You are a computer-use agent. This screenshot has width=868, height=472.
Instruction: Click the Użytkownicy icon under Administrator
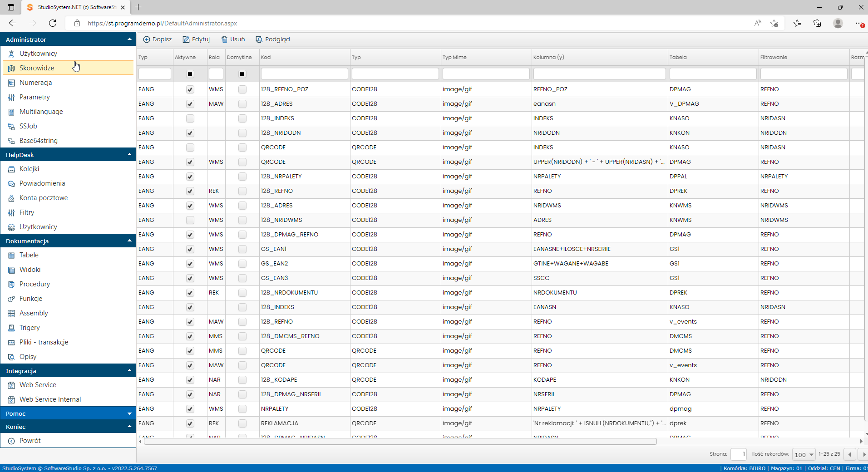tap(11, 54)
